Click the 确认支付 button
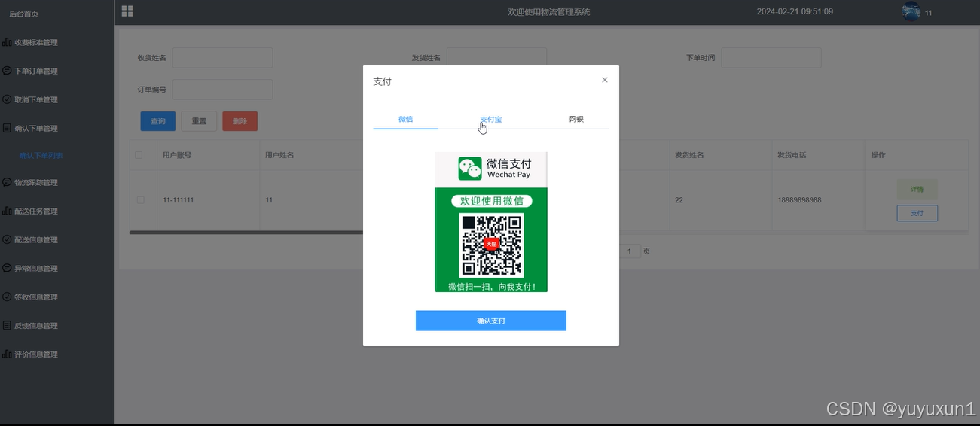The width and height of the screenshot is (980, 426). coord(491,321)
